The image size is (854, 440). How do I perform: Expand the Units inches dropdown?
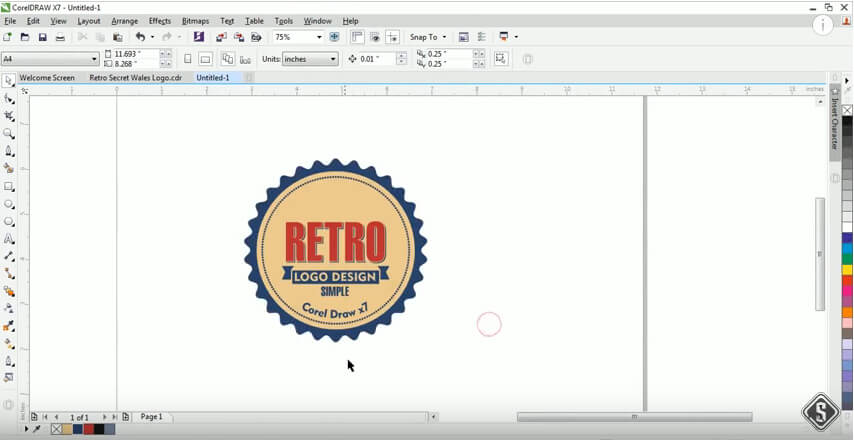pos(333,59)
